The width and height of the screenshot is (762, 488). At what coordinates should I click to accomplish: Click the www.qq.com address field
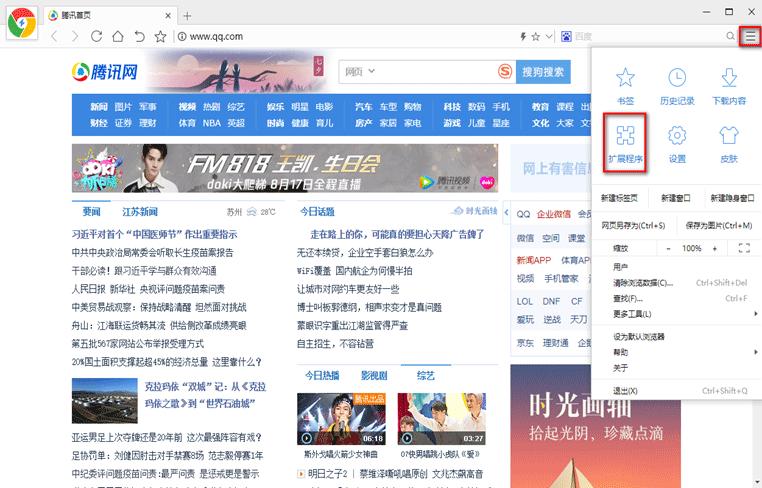tap(216, 36)
